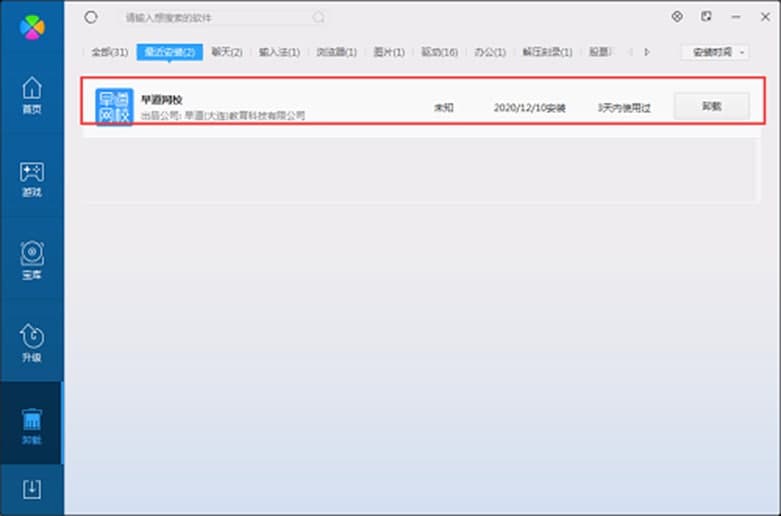The height and width of the screenshot is (516, 781).
Task: Go to the 升级 upgrade section
Action: [x=32, y=343]
